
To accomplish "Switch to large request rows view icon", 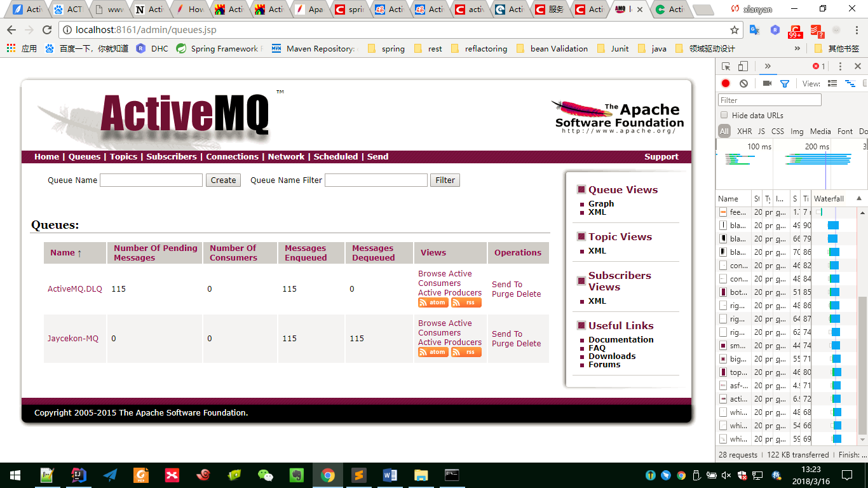I will (x=832, y=83).
